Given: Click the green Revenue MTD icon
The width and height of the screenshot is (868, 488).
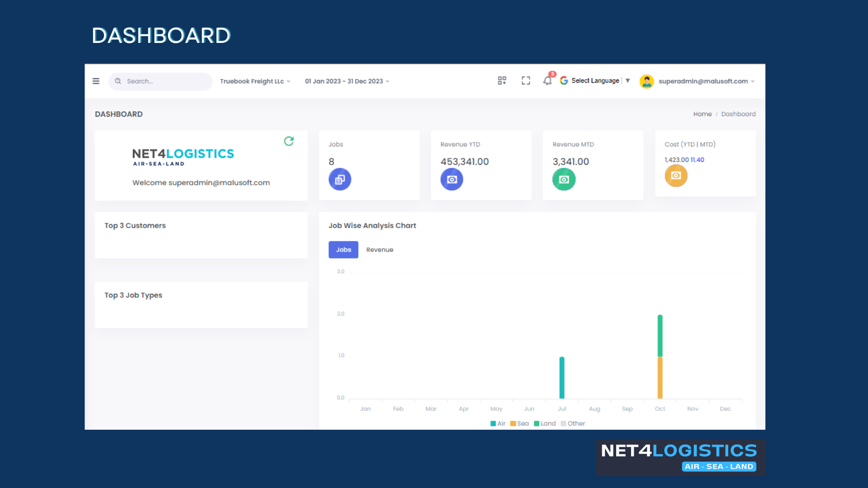Looking at the screenshot, I should tap(564, 179).
